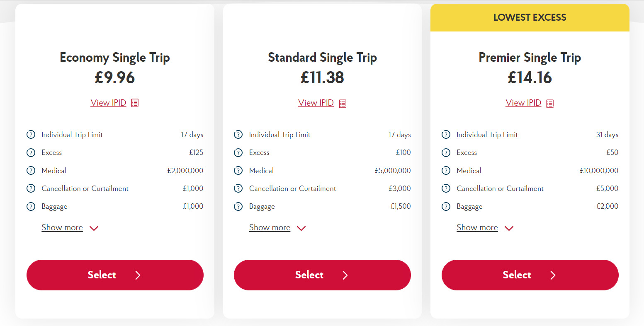Click help icon beside Premier Cancellation or Curtailment
The width and height of the screenshot is (644, 326).
446,188
